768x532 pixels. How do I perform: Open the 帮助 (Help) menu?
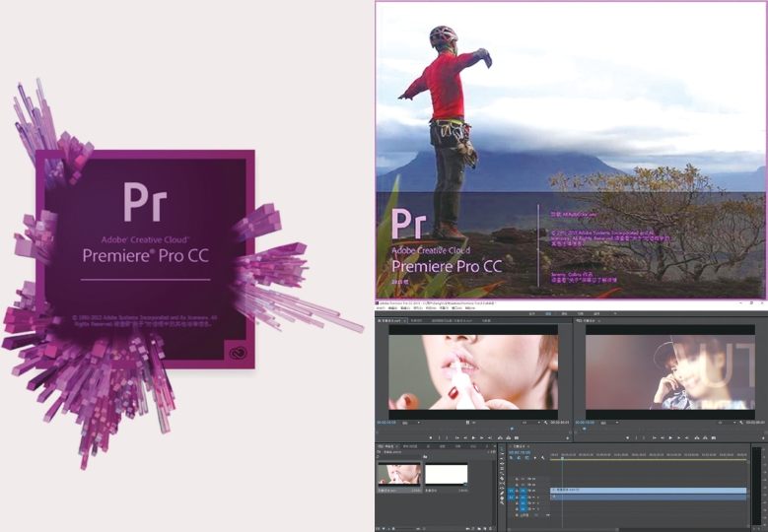click(469, 307)
